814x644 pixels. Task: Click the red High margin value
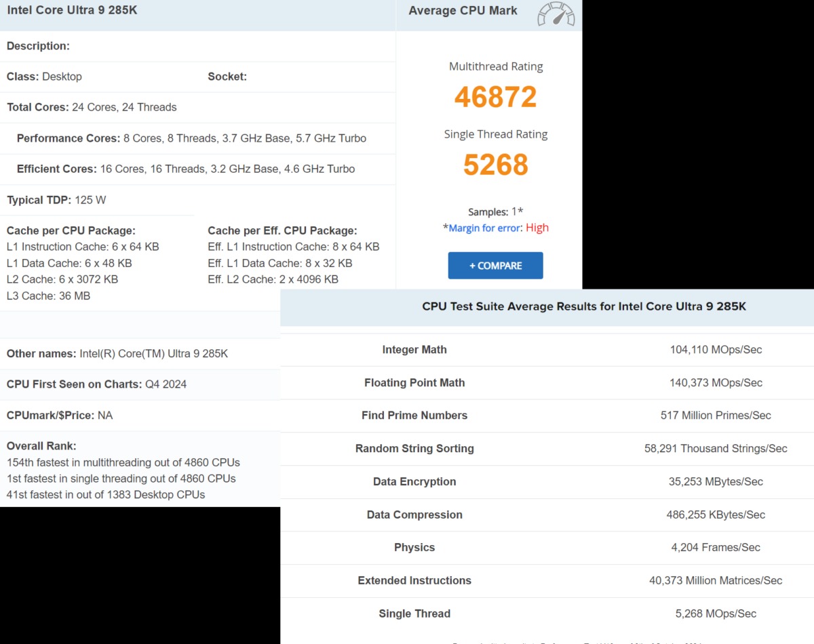click(x=537, y=228)
